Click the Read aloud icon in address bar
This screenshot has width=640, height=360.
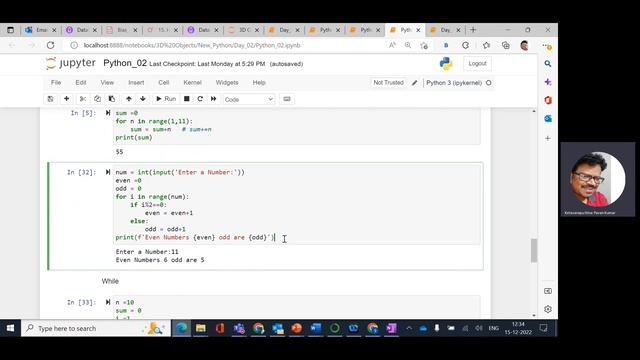point(392,45)
